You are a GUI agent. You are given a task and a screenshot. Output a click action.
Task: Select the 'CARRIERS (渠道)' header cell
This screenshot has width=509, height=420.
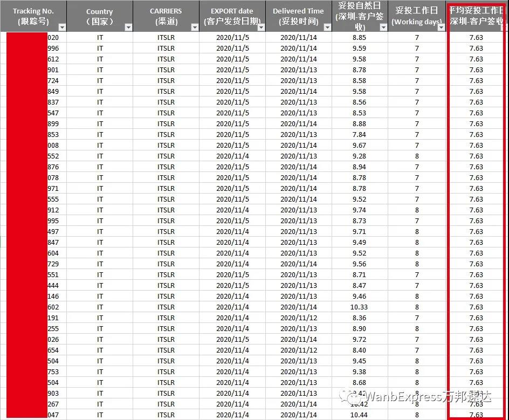[166, 16]
